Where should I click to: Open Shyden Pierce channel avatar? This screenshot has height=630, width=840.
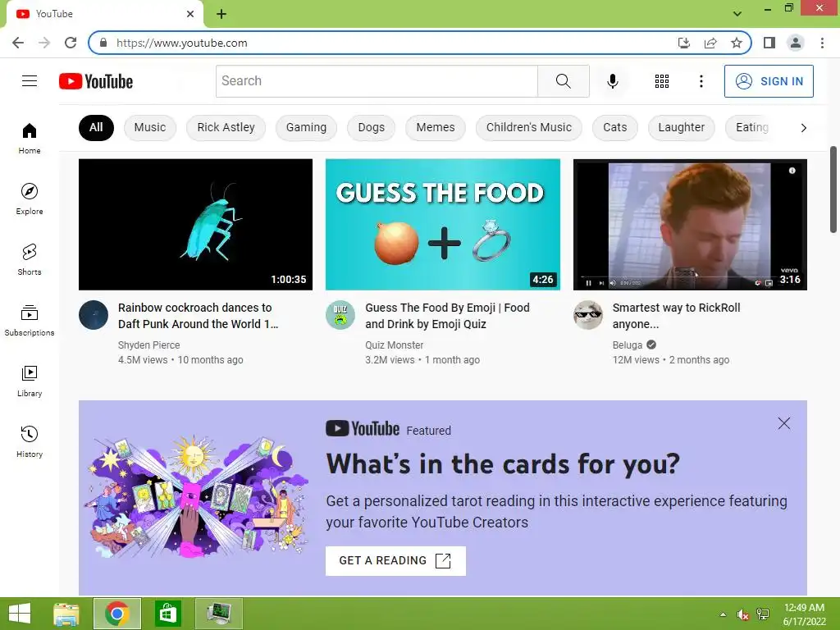tap(94, 315)
